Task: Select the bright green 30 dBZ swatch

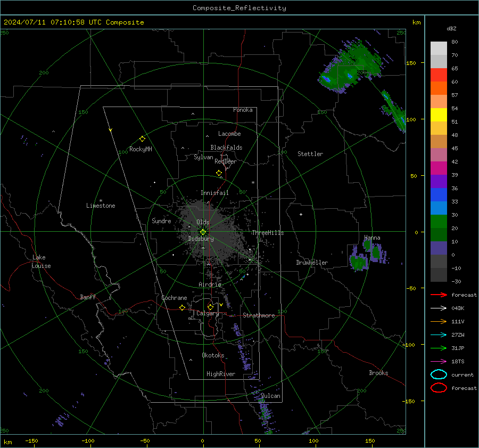Action: pyautogui.click(x=439, y=221)
